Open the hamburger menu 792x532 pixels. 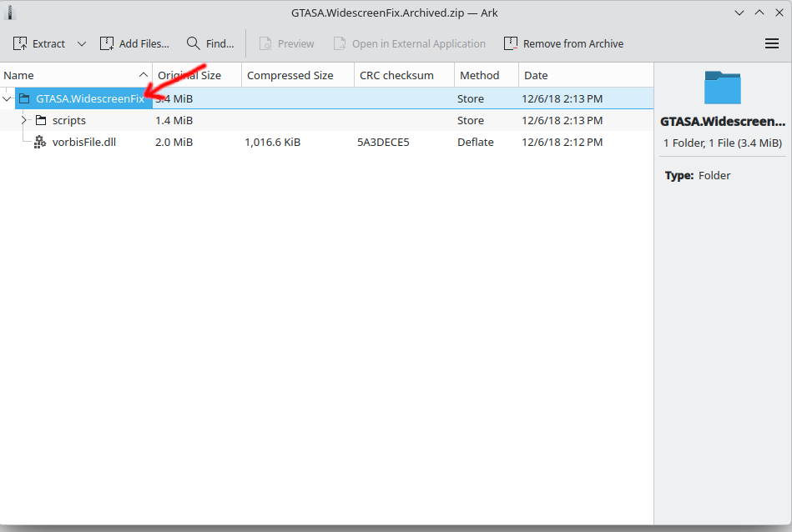tap(772, 44)
